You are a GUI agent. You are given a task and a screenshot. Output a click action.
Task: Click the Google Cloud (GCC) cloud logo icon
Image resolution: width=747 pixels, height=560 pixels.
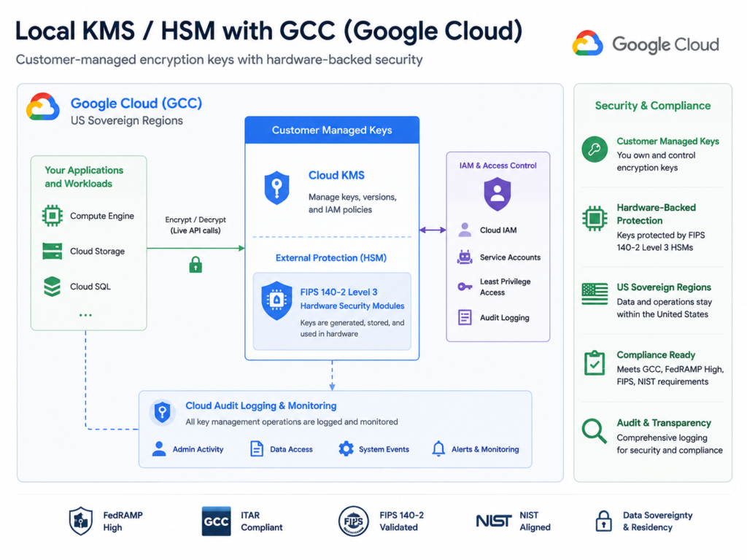43,106
